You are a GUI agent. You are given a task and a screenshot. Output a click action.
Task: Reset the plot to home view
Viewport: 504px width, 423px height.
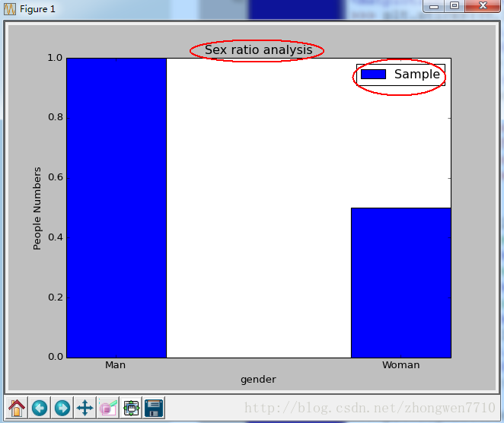(17, 408)
